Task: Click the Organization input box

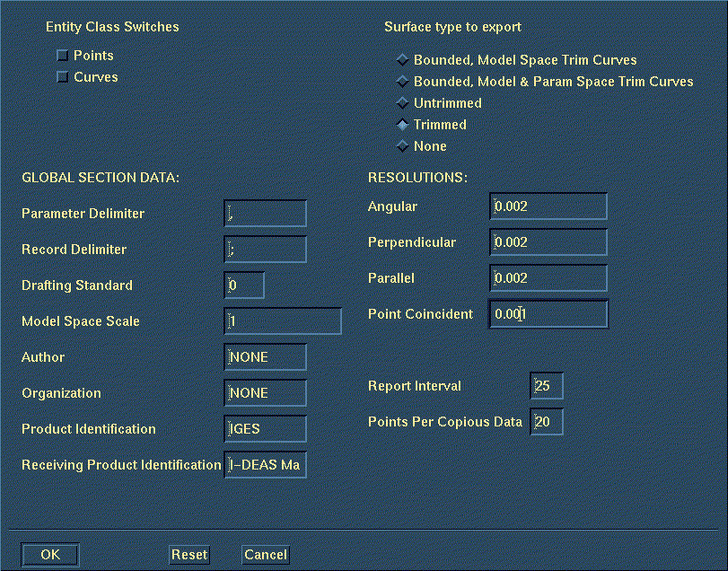Action: point(266,393)
